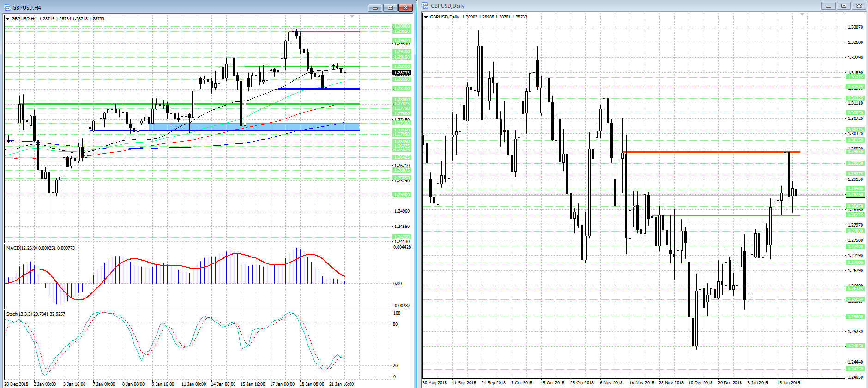
Task: Click the 1.29550 level label in Daily
Action: point(855,163)
